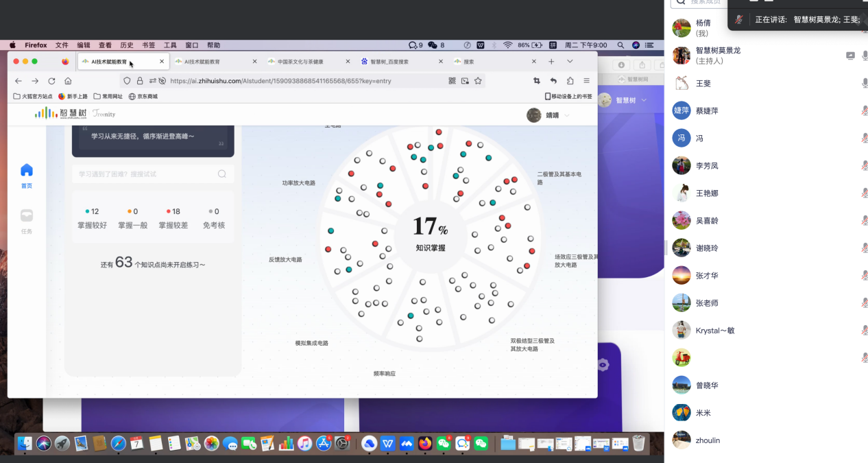
Task: Expand the 婧婧 user account dropdown
Action: click(567, 115)
